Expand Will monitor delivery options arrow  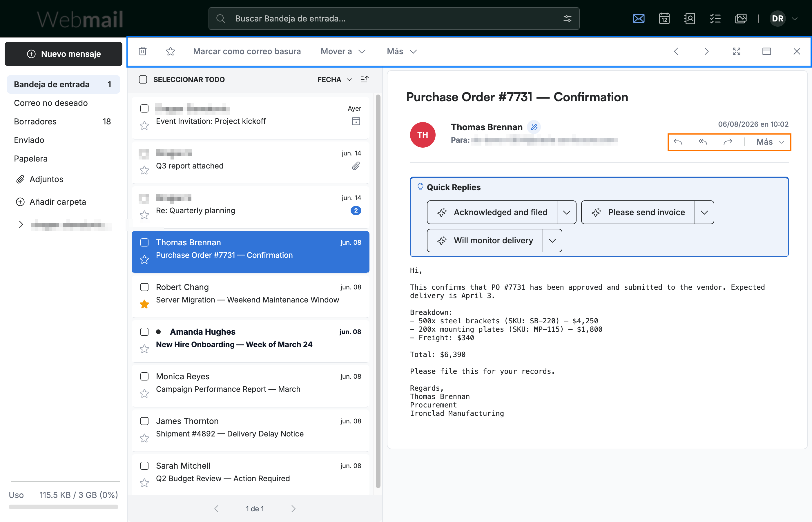(x=552, y=241)
